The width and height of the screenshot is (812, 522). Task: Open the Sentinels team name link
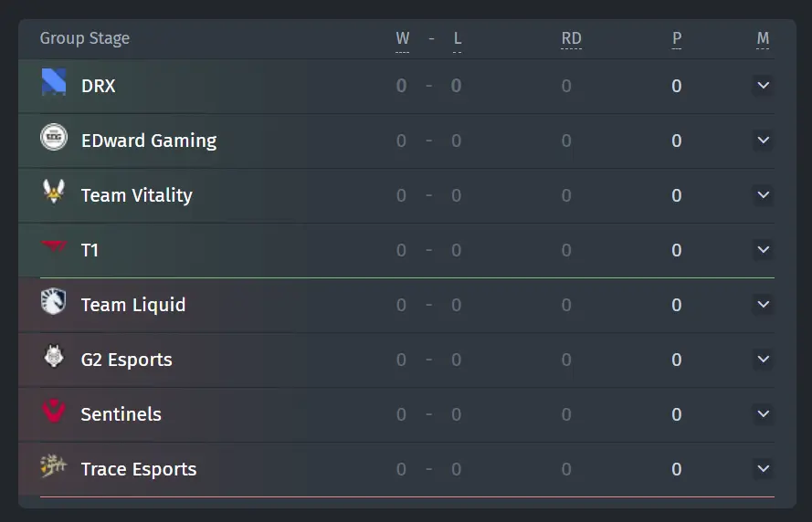click(121, 414)
